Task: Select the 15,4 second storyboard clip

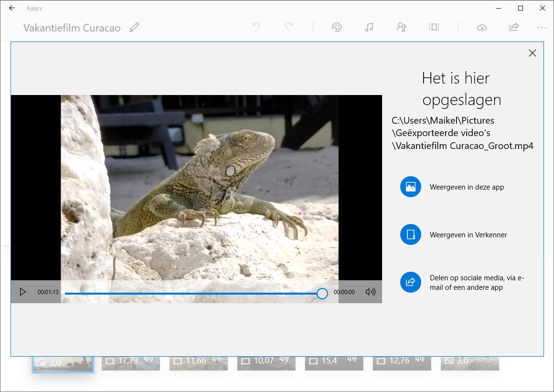Action: 334,361
